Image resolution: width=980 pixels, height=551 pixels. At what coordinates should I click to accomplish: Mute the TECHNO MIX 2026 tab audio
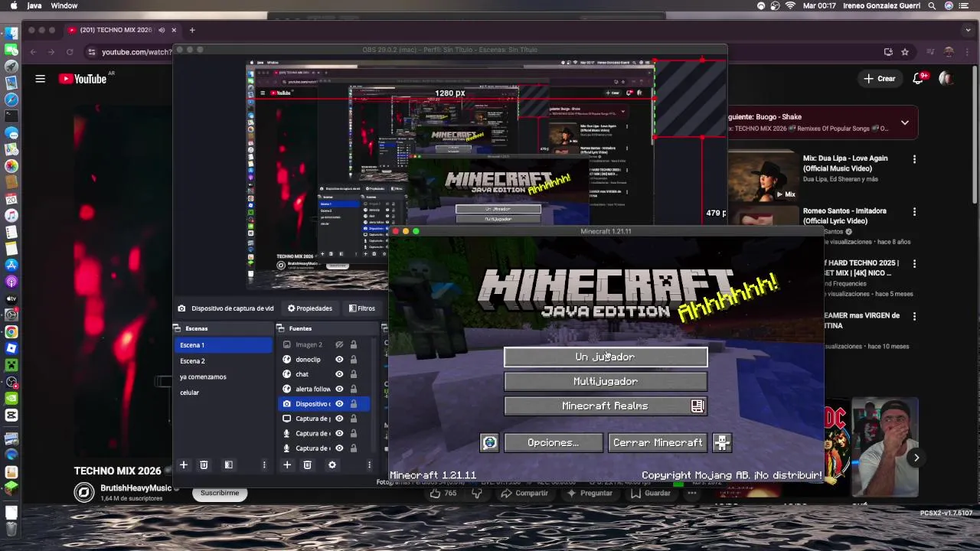(x=162, y=30)
